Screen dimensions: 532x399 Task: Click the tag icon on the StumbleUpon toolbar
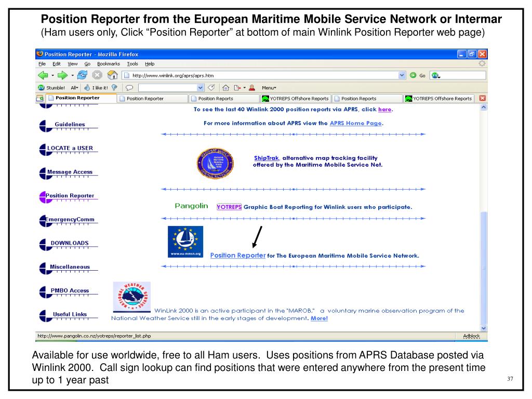pyautogui.click(x=211, y=87)
